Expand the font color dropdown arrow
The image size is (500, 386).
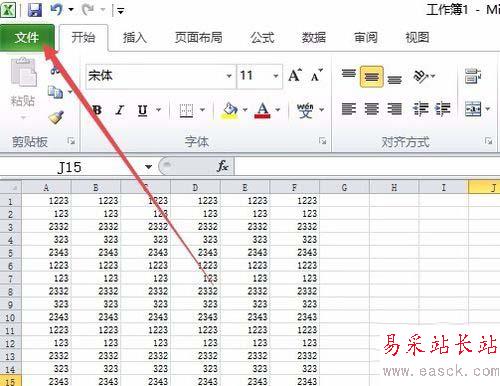click(x=278, y=110)
